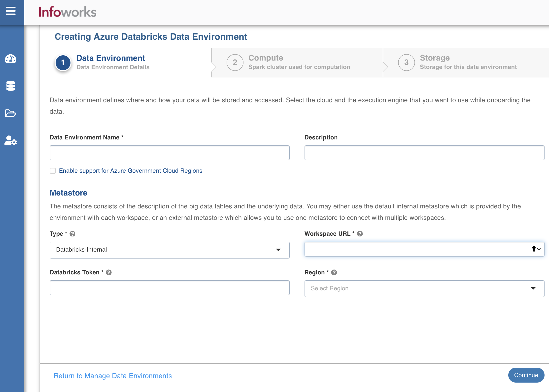Open the user admin settings icon

coord(11,140)
